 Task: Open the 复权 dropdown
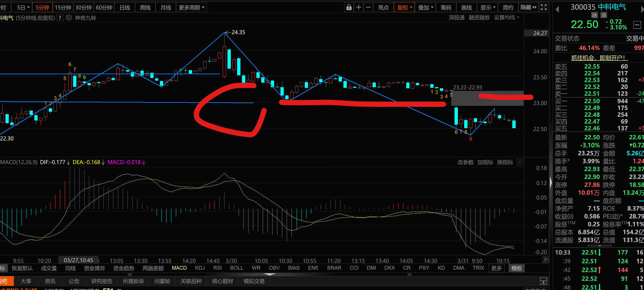coord(404,7)
